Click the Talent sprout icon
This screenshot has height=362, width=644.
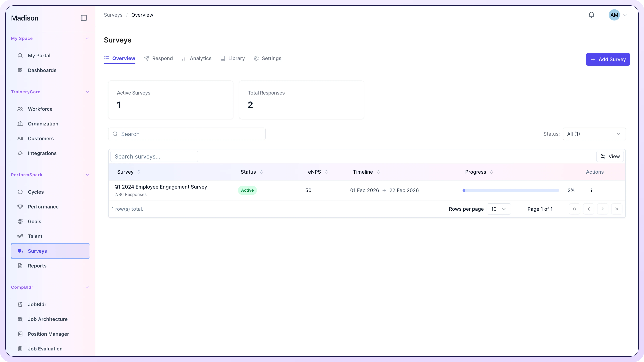20,236
